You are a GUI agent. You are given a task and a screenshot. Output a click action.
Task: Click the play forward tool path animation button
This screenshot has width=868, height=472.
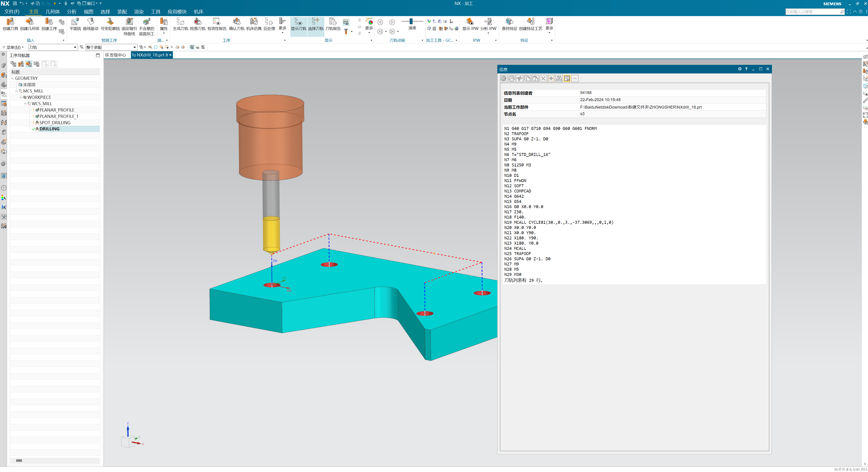(x=392, y=22)
